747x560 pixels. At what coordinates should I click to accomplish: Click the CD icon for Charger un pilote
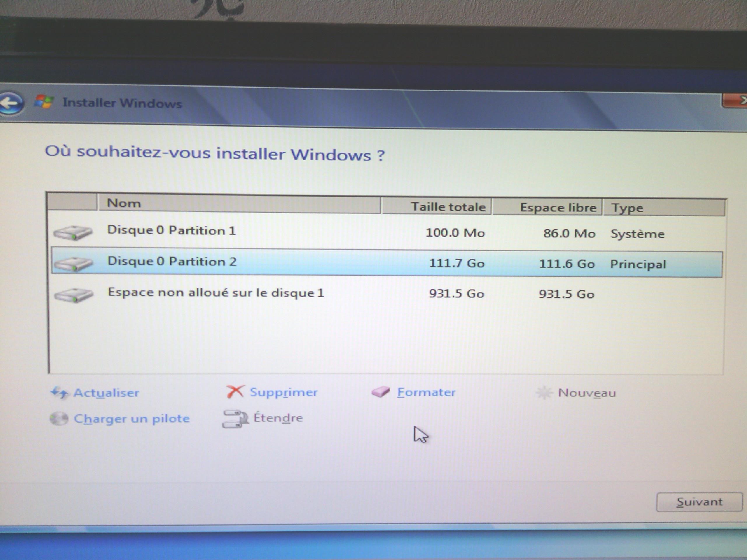[59, 419]
